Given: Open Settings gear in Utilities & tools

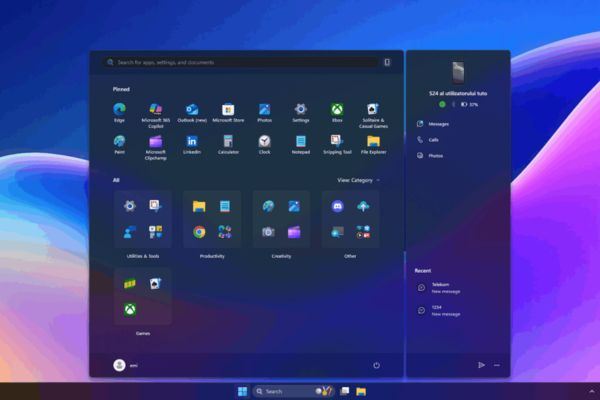Looking at the screenshot, I should pyautogui.click(x=130, y=206).
